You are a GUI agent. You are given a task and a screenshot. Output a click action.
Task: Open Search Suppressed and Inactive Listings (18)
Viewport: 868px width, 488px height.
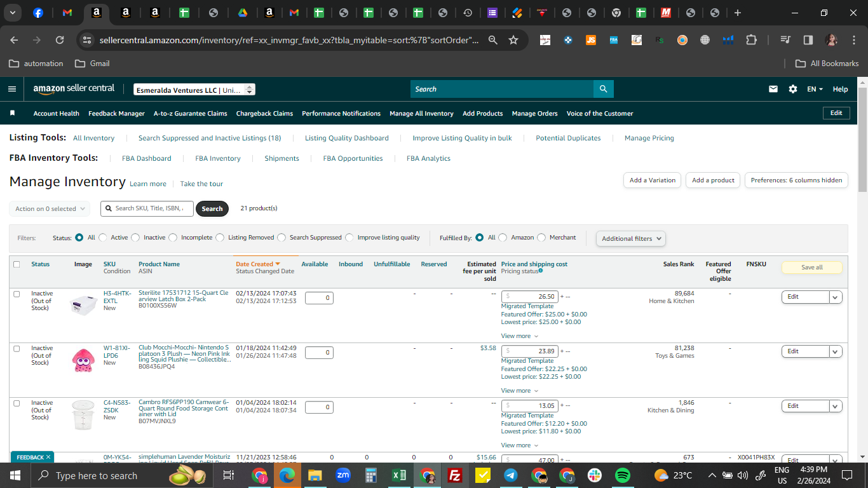(x=210, y=138)
